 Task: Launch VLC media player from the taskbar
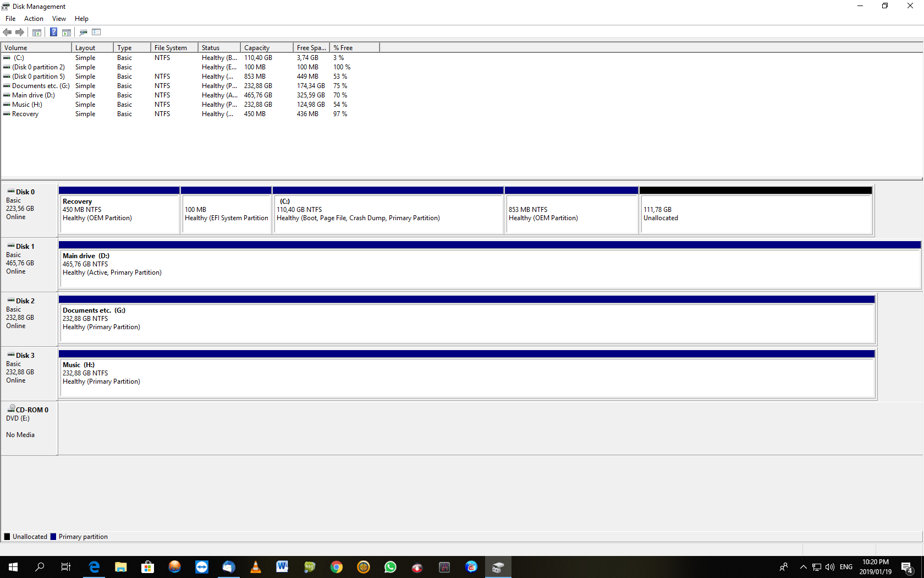click(x=256, y=567)
